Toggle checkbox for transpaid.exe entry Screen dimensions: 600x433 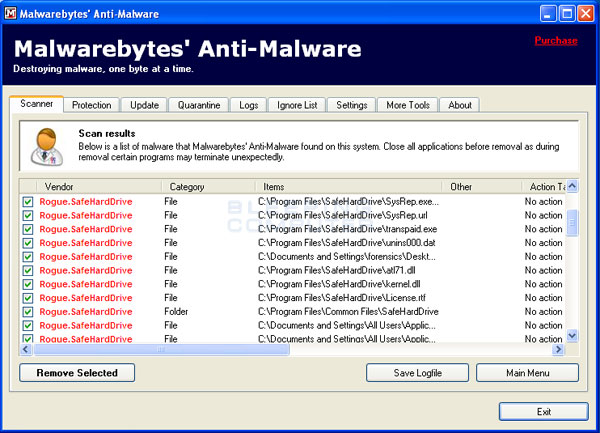pos(28,229)
